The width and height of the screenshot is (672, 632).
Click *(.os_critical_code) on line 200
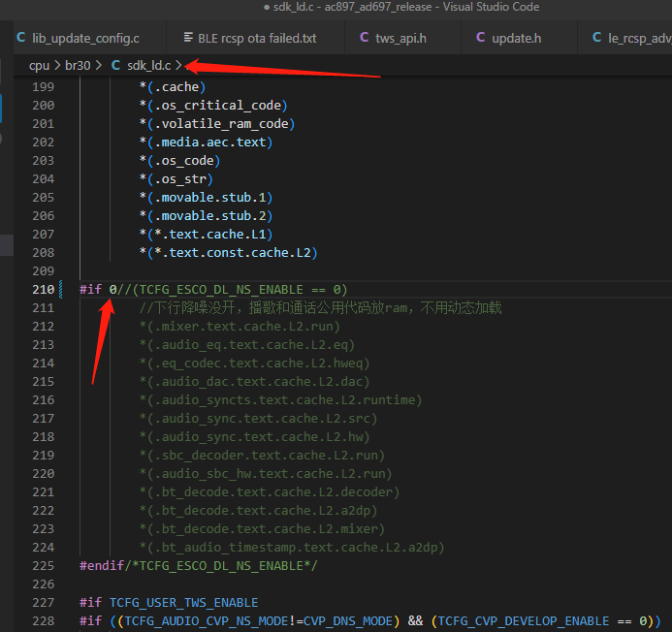pyautogui.click(x=213, y=106)
